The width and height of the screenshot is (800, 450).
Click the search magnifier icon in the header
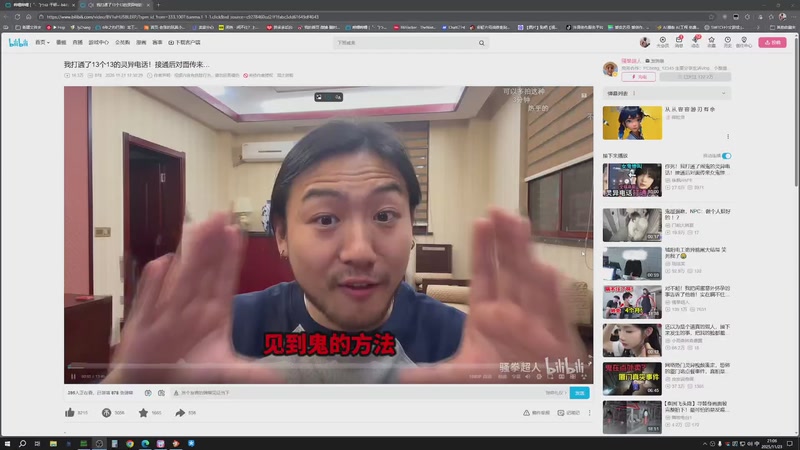point(482,43)
